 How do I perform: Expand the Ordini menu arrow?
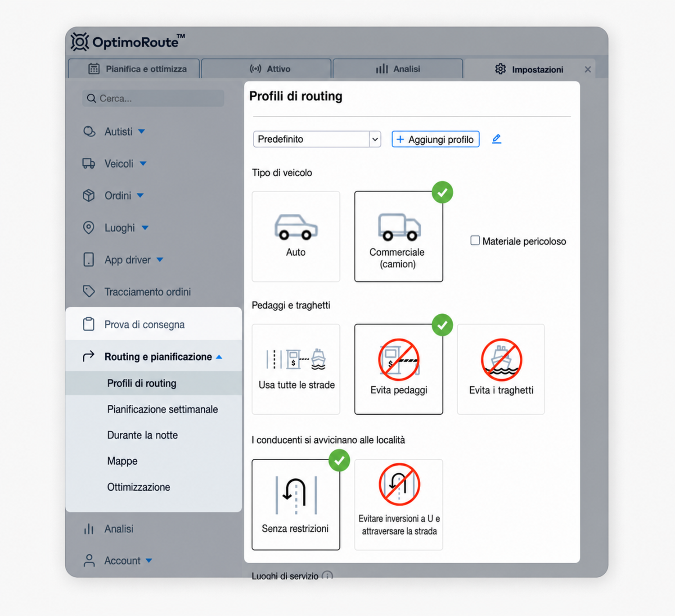pos(140,195)
